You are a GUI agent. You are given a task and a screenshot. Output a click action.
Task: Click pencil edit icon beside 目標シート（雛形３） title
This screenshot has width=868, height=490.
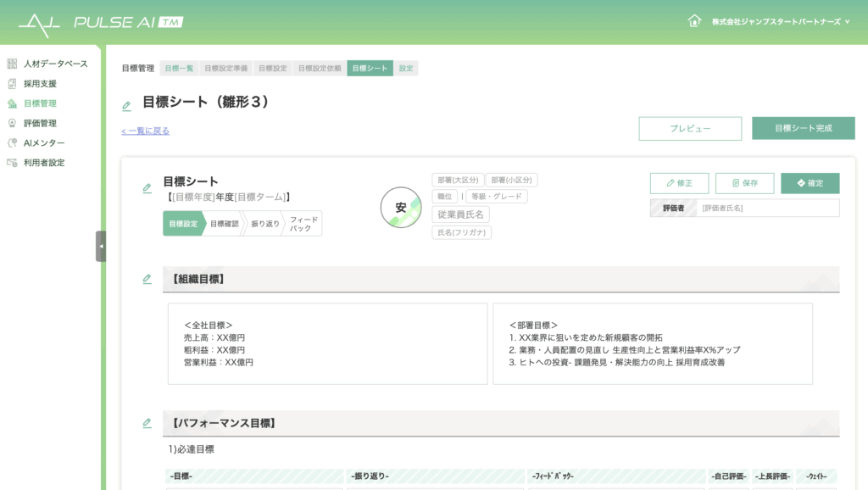point(126,106)
